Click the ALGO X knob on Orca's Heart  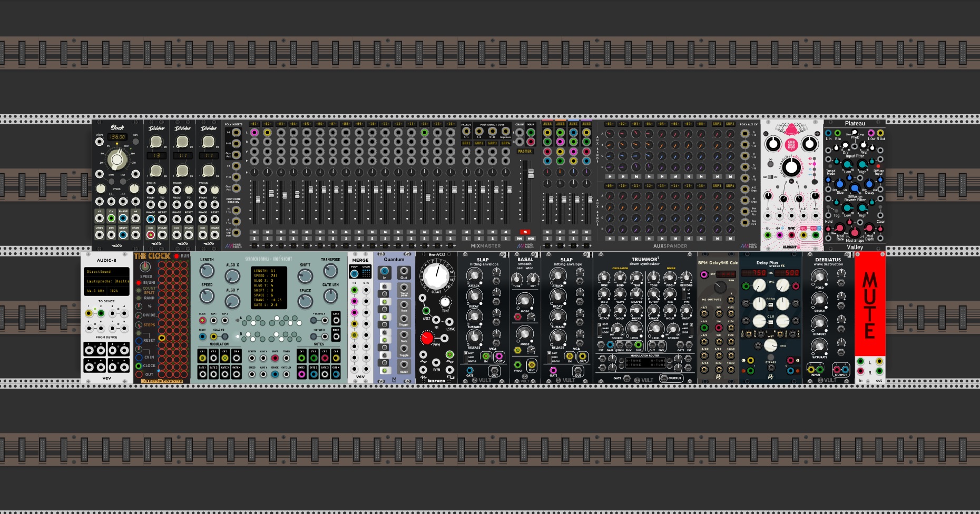coord(232,276)
